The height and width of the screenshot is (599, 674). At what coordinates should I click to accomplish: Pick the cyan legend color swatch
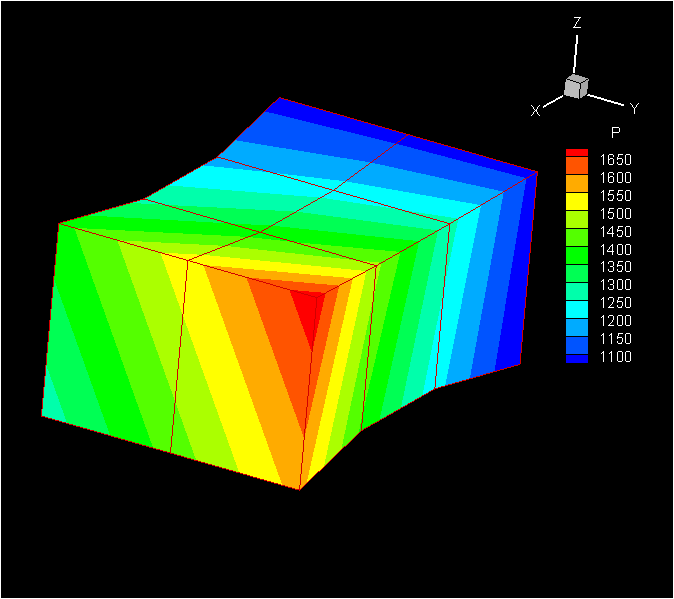coord(577,309)
